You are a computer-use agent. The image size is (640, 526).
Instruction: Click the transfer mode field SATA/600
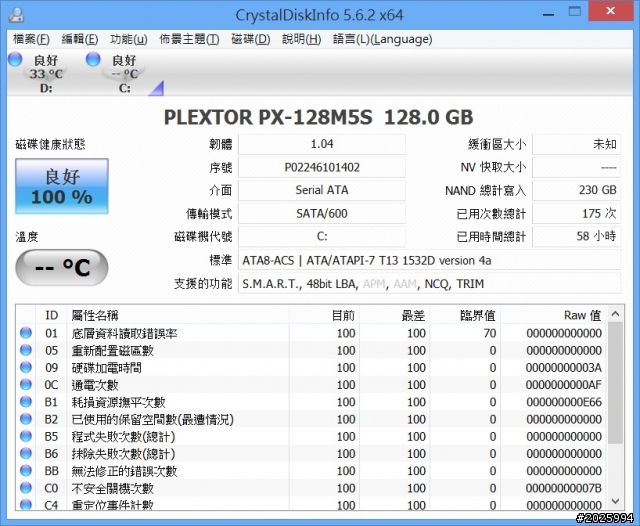point(322,213)
